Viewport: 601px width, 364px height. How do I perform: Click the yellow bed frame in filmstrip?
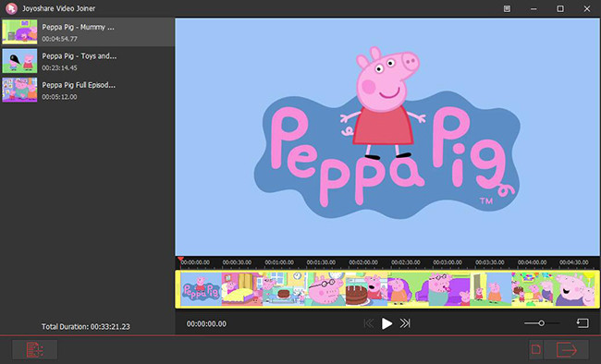coord(242,289)
